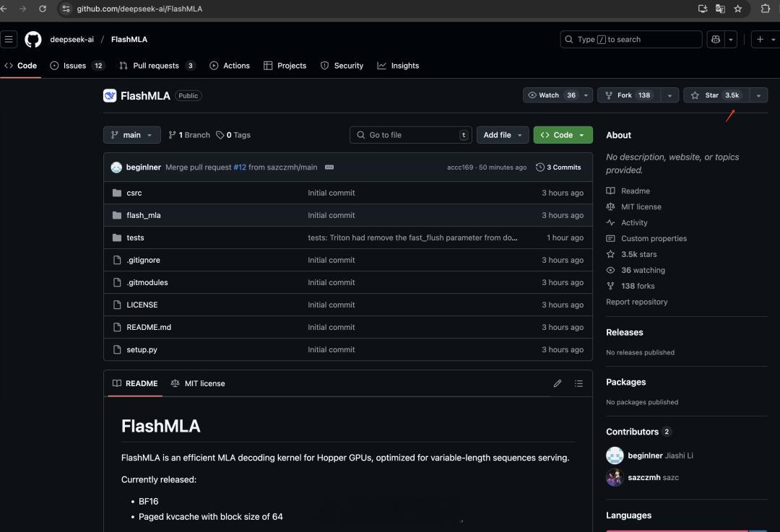Open pull request #12 link
The image size is (780, 532).
pyautogui.click(x=240, y=167)
